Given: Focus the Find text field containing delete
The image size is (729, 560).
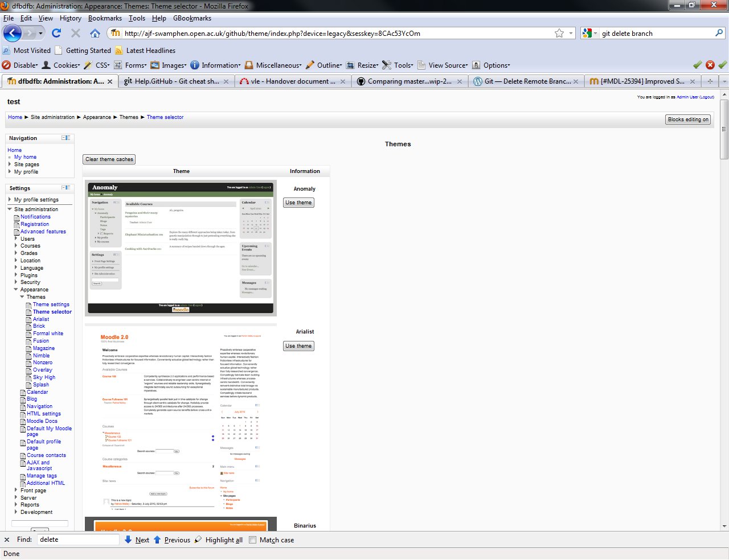Looking at the screenshot, I should click(x=78, y=540).
